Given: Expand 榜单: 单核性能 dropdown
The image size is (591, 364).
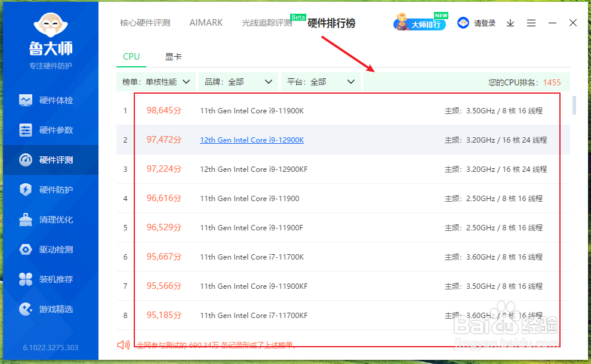Looking at the screenshot, I should [x=156, y=82].
